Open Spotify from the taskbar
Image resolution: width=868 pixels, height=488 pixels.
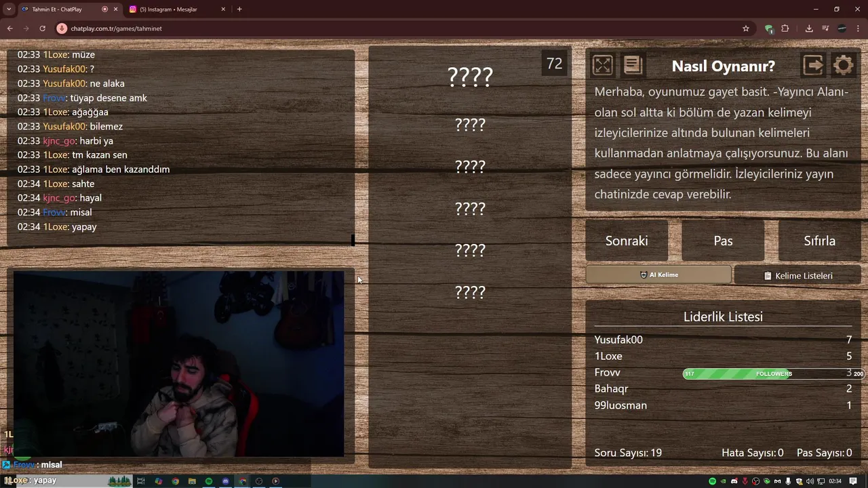[x=209, y=481]
